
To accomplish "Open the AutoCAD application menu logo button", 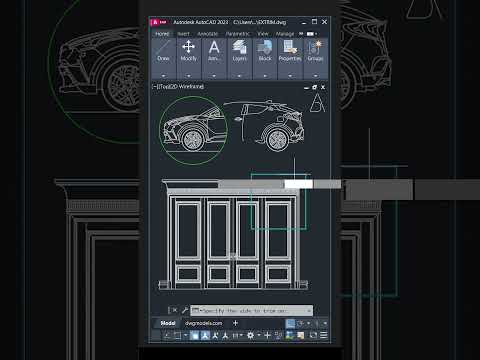I will [x=159, y=22].
